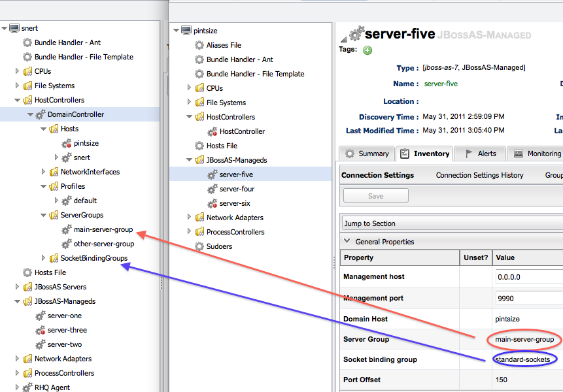Collapse JBossAS-Manageds in the pintsize tree
Image resolution: width=563 pixels, height=392 pixels.
[189, 160]
